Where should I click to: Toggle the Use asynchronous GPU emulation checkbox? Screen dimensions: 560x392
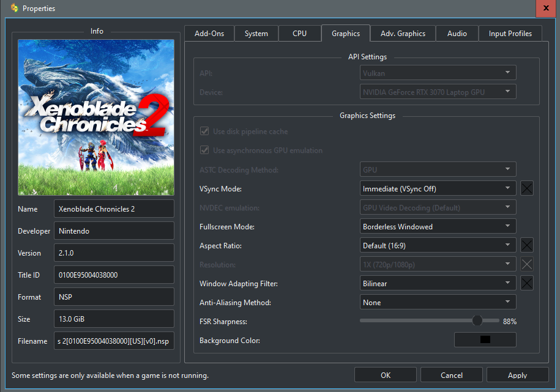(204, 150)
